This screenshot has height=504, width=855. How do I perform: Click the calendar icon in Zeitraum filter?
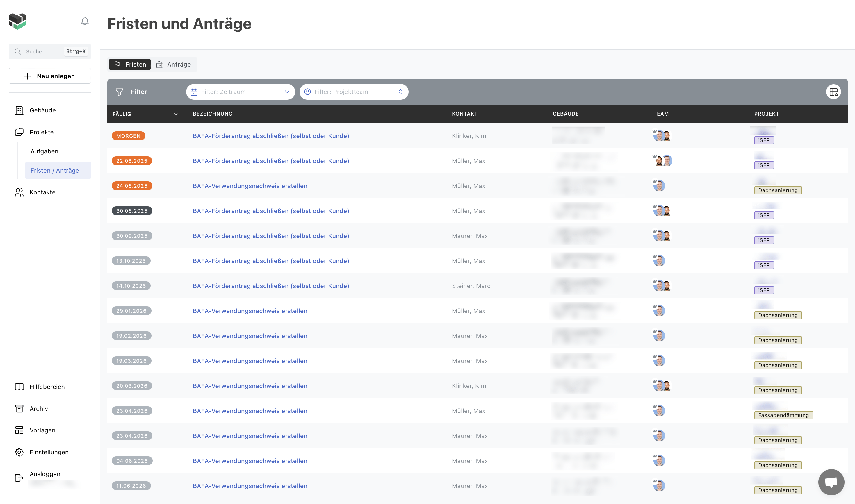tap(194, 92)
